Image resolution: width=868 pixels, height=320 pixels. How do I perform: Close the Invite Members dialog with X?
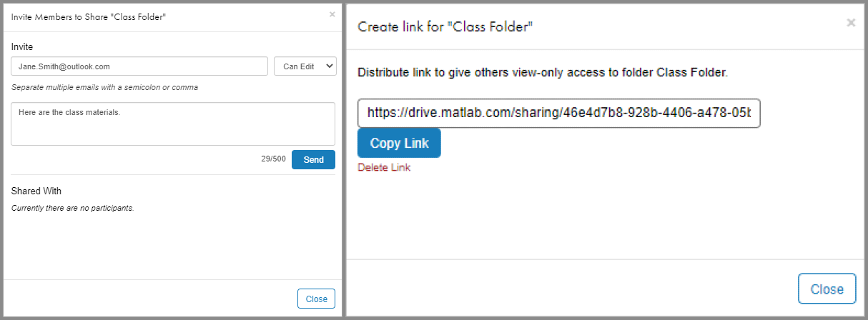pyautogui.click(x=332, y=14)
